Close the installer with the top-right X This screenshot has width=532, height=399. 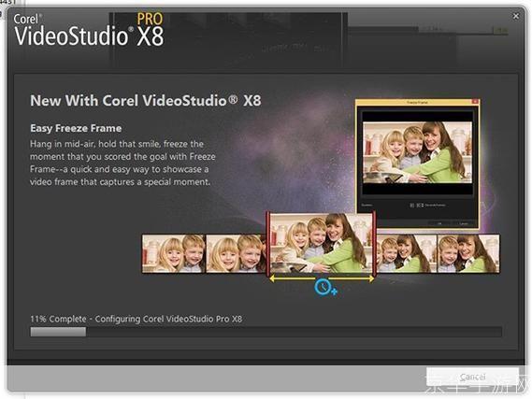tap(516, 16)
